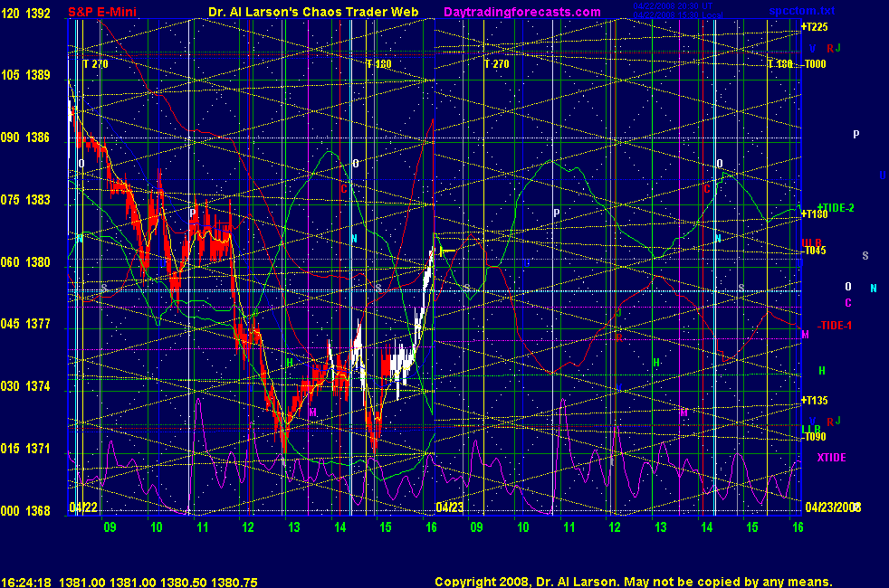Screen dimensions: 889x588
Task: Select the magenta 'XTIDE' label
Action: 831,457
